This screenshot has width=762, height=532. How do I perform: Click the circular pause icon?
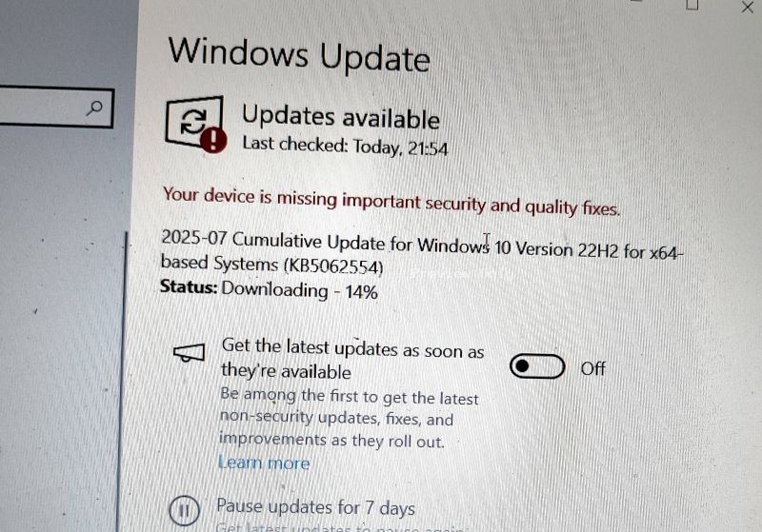tap(184, 510)
